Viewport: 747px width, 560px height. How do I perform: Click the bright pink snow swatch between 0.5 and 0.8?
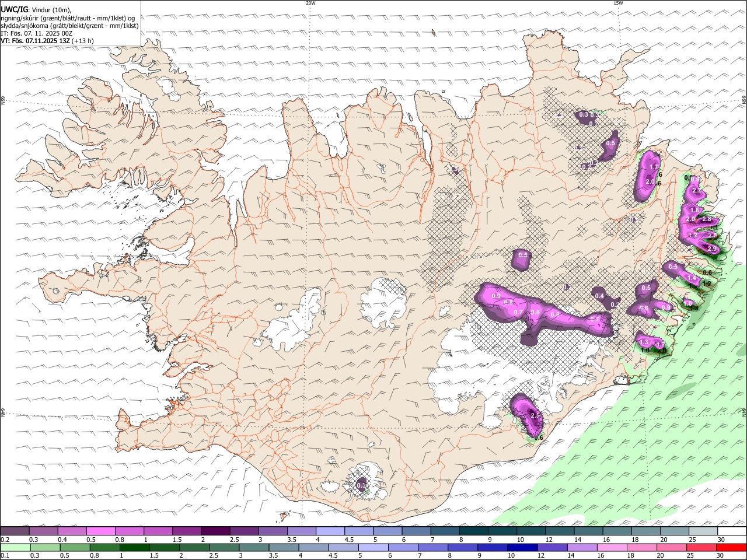click(100, 531)
